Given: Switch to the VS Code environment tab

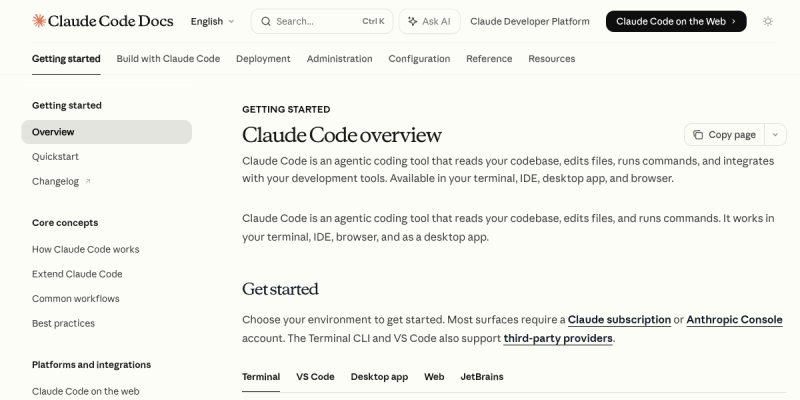Looking at the screenshot, I should pos(315,377).
